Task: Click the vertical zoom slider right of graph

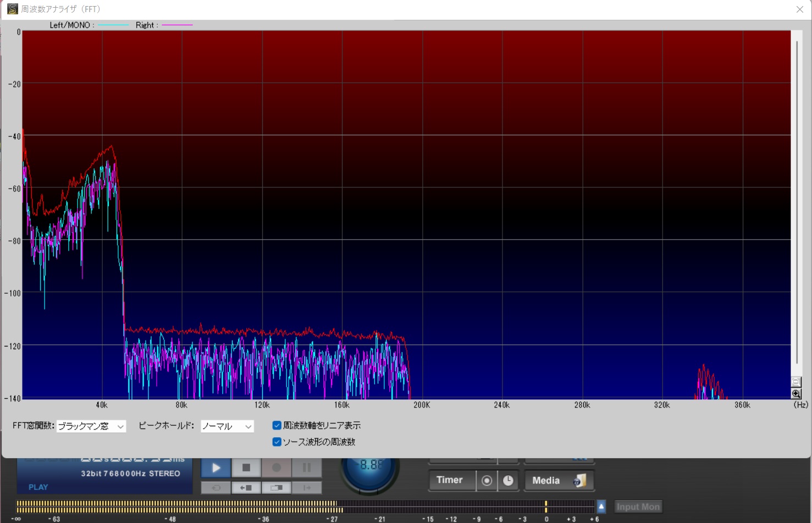Action: (797, 203)
